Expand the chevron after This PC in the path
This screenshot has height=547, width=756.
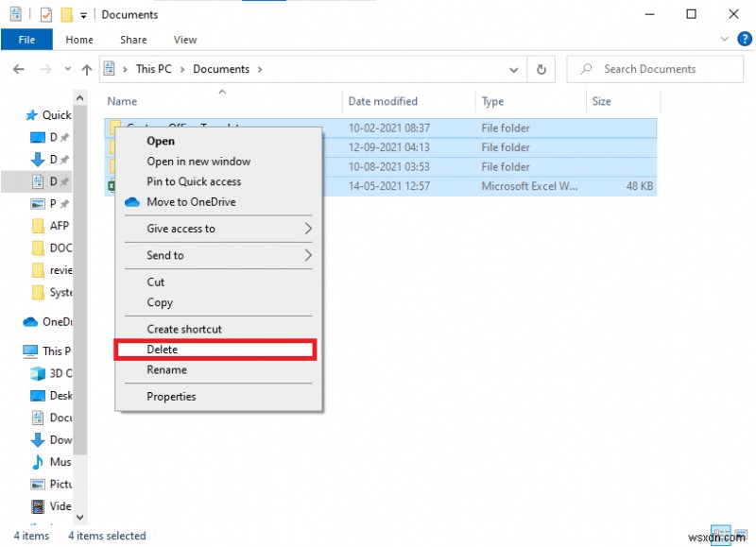click(182, 69)
